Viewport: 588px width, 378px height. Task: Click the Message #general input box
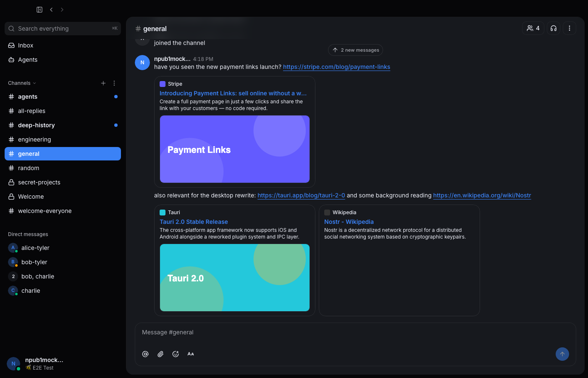(x=355, y=332)
